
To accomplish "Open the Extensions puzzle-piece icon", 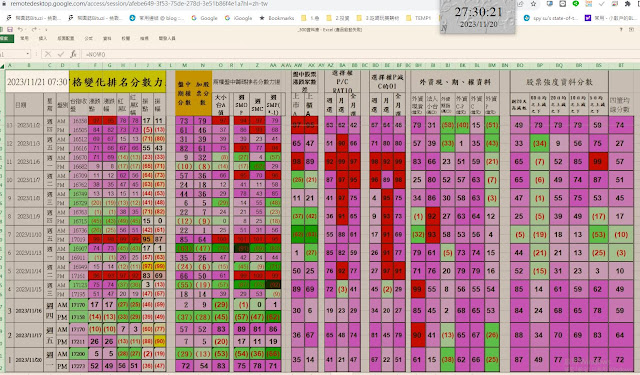I will [x=628, y=4].
